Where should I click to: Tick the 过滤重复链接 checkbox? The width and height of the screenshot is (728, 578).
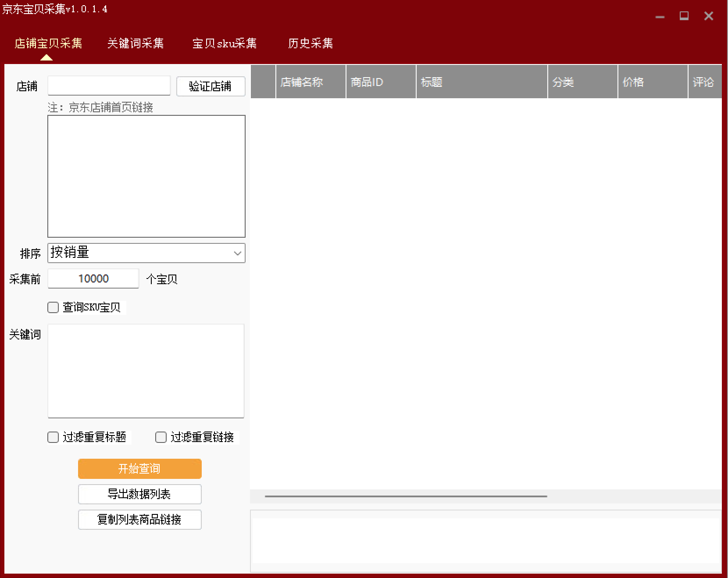tap(161, 437)
